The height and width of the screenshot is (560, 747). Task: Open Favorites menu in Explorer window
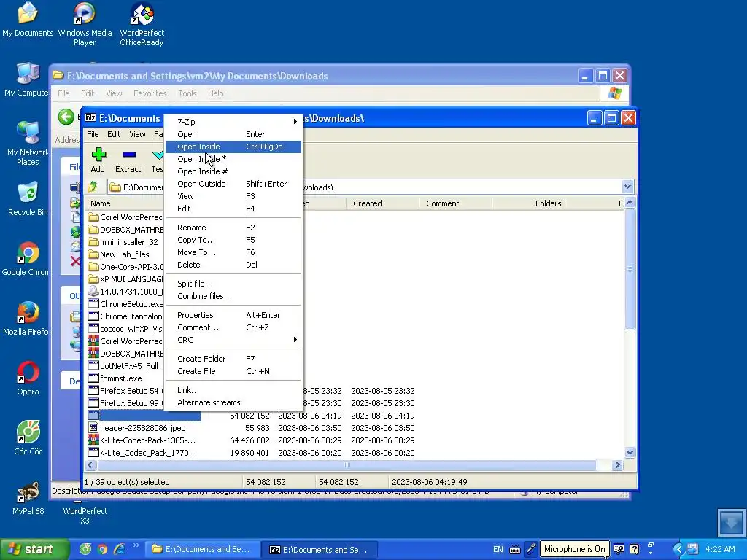pyautogui.click(x=150, y=93)
